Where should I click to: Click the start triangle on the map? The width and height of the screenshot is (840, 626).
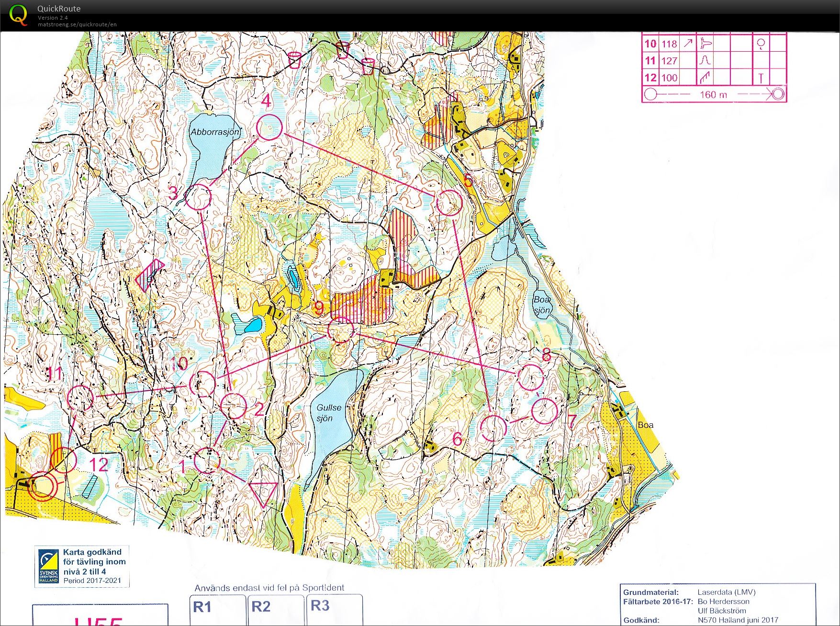point(263,494)
